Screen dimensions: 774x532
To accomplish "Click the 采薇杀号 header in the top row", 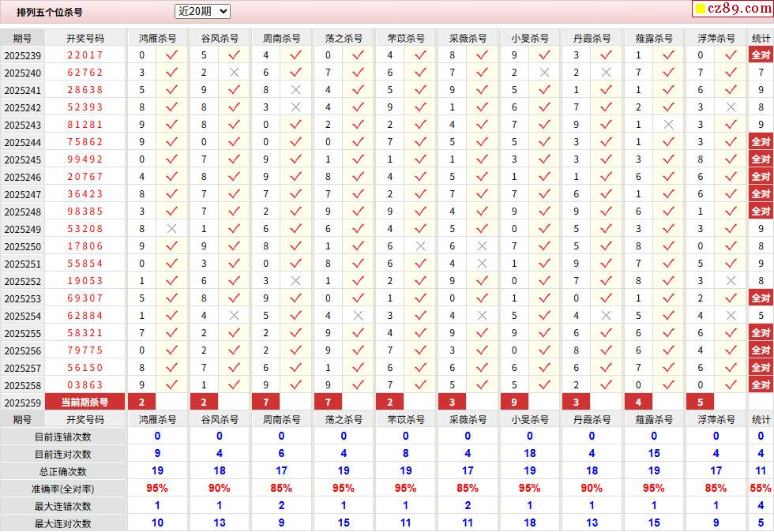I will (x=468, y=38).
